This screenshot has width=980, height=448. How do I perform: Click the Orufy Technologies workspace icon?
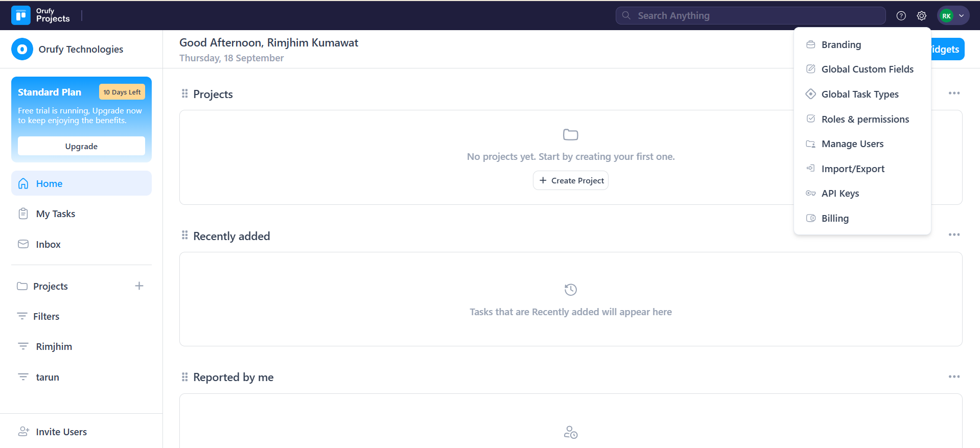point(22,49)
